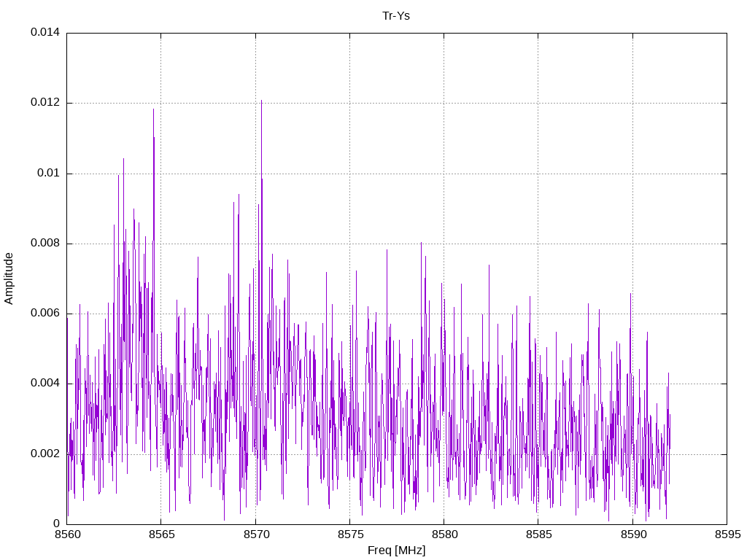Select the 0.008 y-axis tick label

(x=44, y=244)
